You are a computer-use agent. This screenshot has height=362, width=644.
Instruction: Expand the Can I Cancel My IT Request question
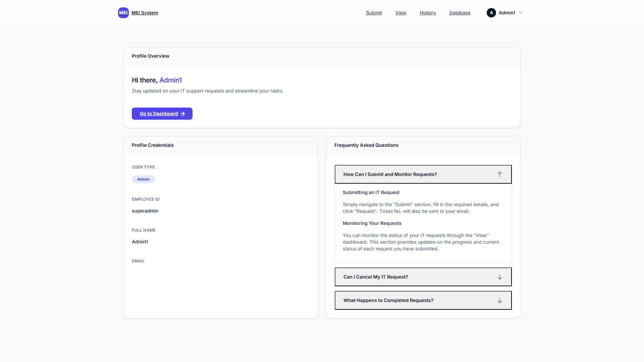coord(376,277)
